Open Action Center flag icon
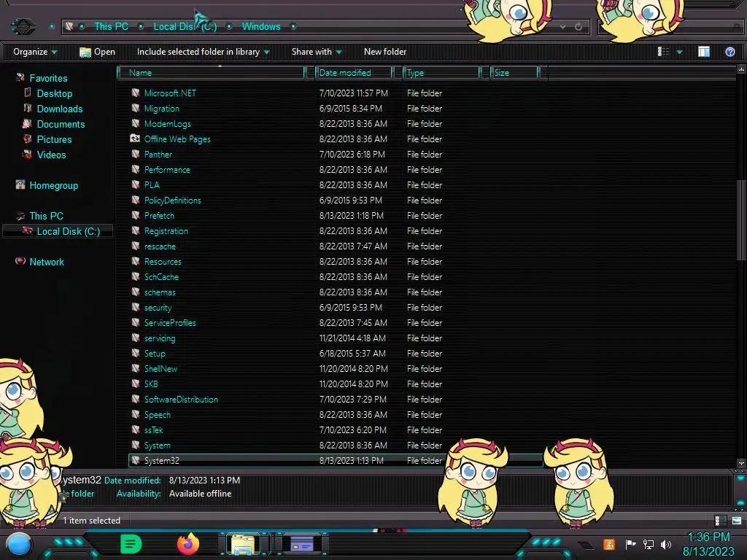This screenshot has height=560, width=747. point(630,544)
